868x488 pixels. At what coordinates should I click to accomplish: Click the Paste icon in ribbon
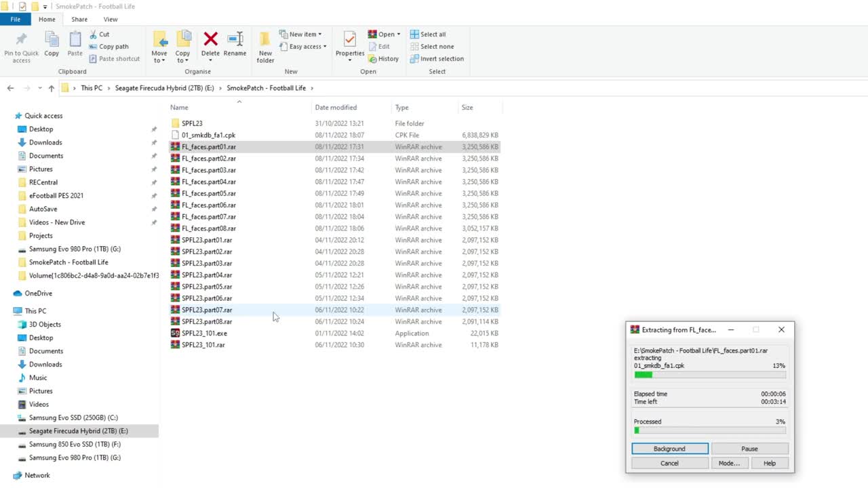click(75, 45)
